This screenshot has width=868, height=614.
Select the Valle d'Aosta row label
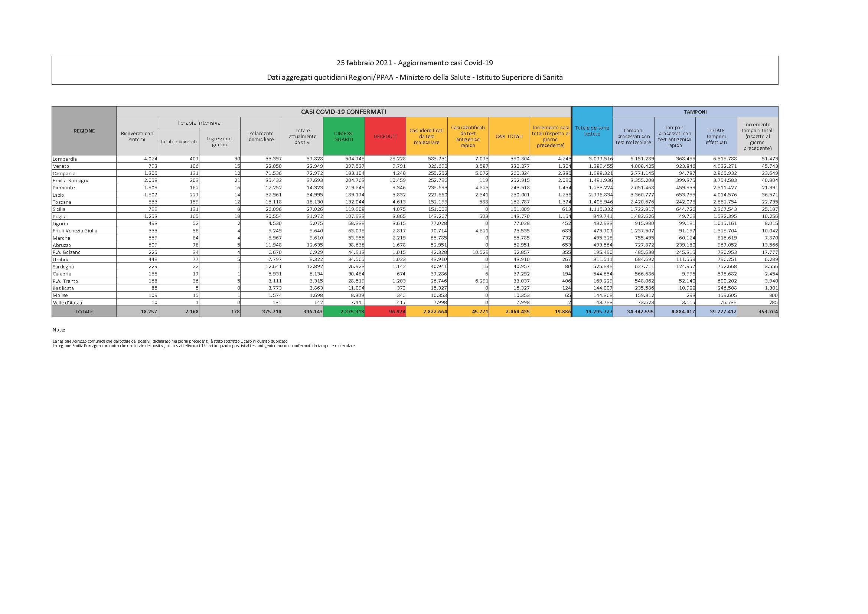[x=67, y=303]
